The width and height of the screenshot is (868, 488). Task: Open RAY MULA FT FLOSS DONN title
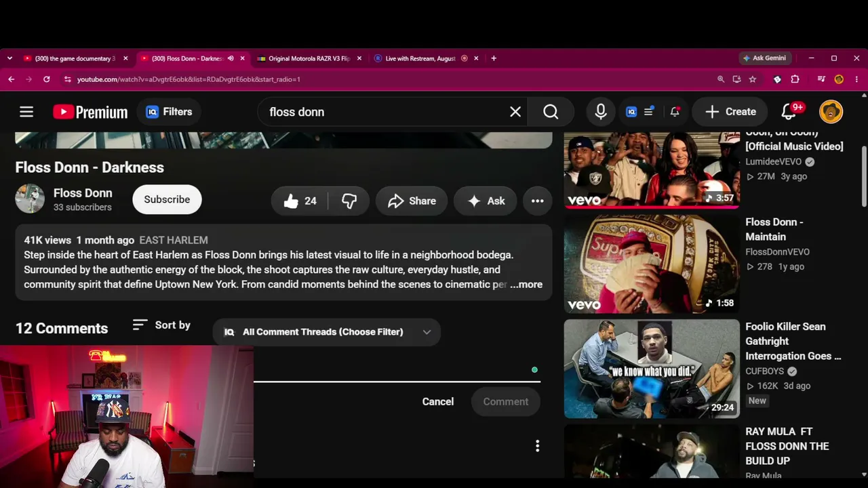(x=787, y=446)
